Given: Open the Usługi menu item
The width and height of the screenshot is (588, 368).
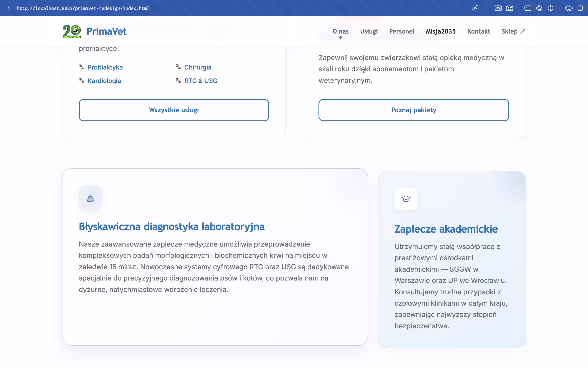Looking at the screenshot, I should tap(369, 31).
